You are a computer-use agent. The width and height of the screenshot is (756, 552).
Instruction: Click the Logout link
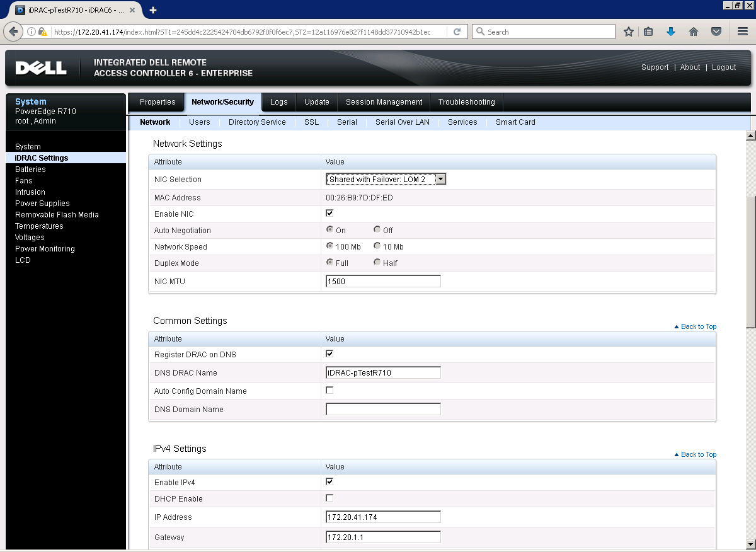pyautogui.click(x=723, y=67)
